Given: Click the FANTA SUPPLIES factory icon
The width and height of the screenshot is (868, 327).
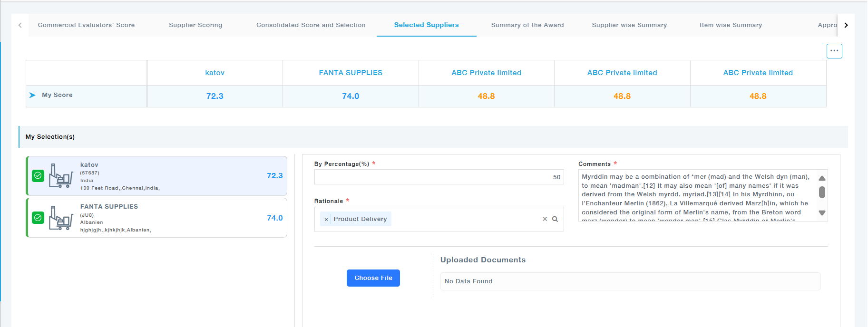Looking at the screenshot, I should (x=61, y=218).
